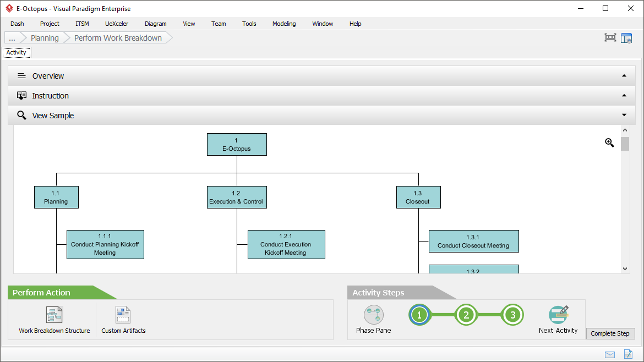
Task: Select activity step 2 circle
Action: coord(466,315)
